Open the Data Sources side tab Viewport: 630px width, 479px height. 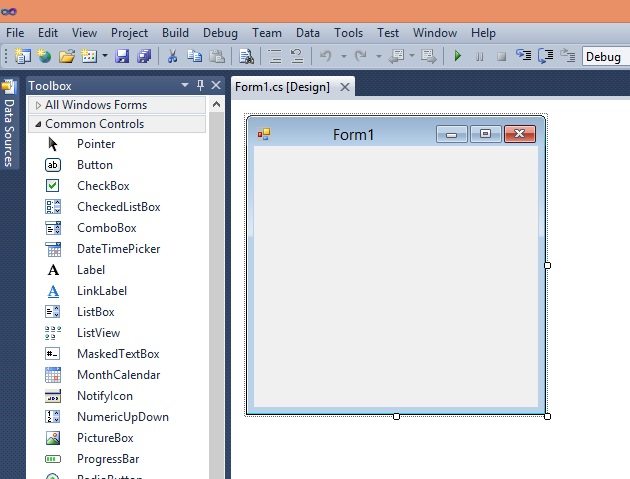(9, 125)
